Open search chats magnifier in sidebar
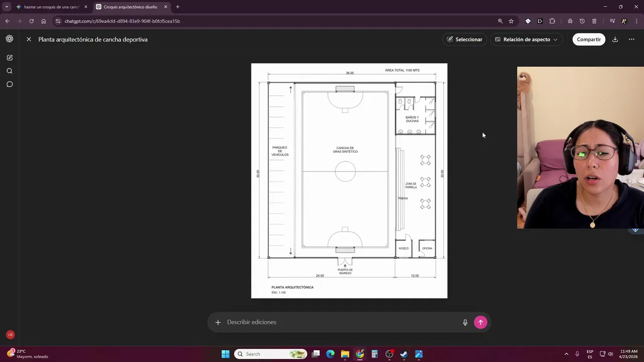 [x=10, y=71]
